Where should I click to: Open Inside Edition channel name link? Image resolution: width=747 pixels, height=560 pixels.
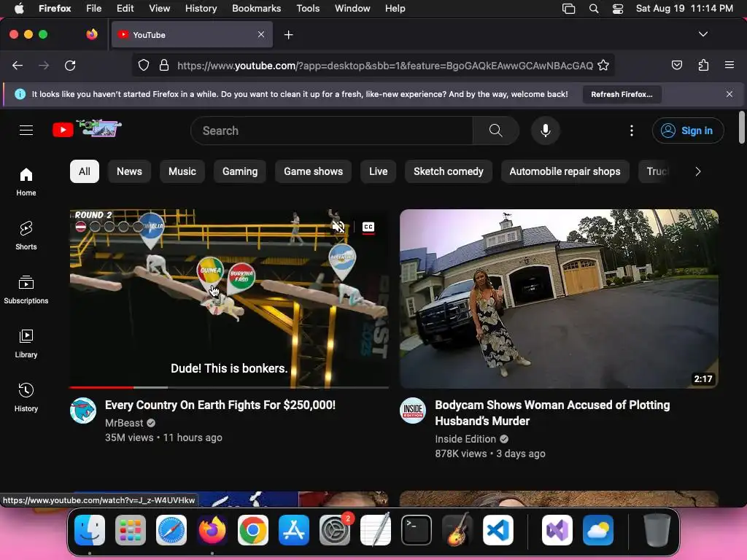tap(465, 439)
